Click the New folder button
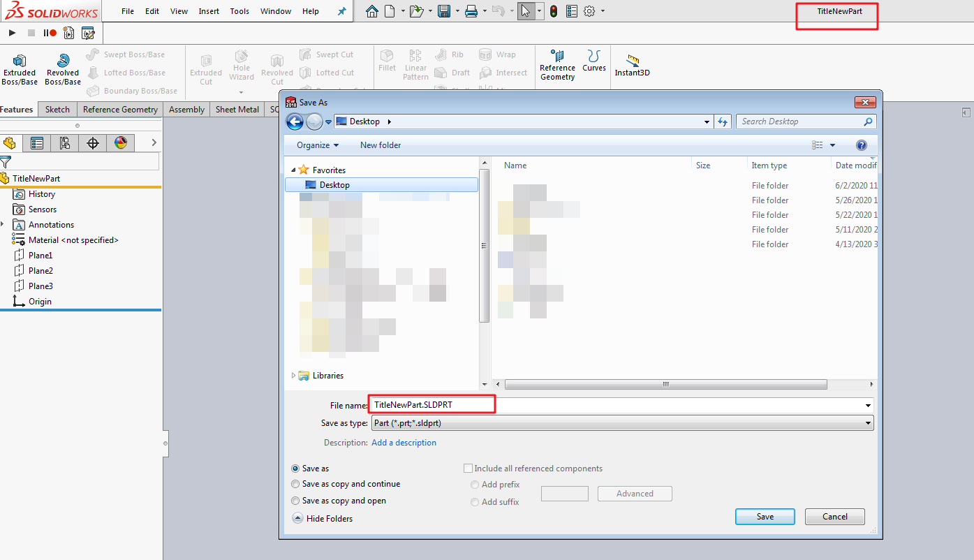The width and height of the screenshot is (974, 560). click(x=381, y=145)
